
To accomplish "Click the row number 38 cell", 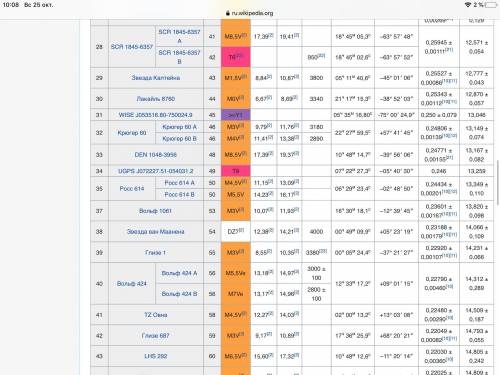I will point(99,231).
